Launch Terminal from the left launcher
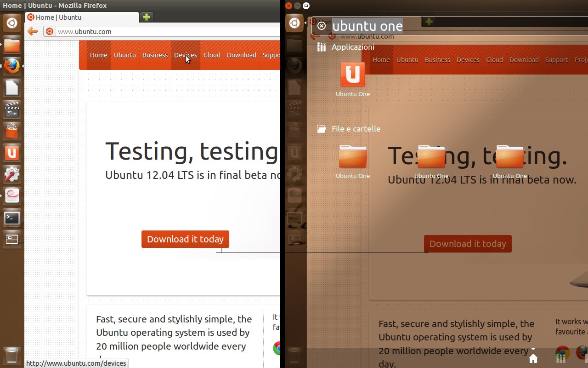Viewport: 588px width, 368px height. point(12,218)
